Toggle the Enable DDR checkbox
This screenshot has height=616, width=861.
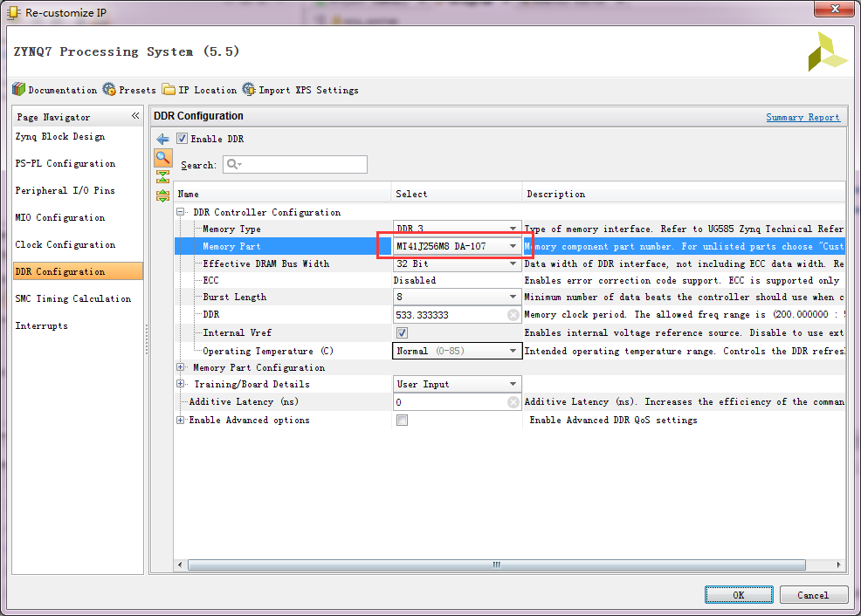(x=182, y=139)
